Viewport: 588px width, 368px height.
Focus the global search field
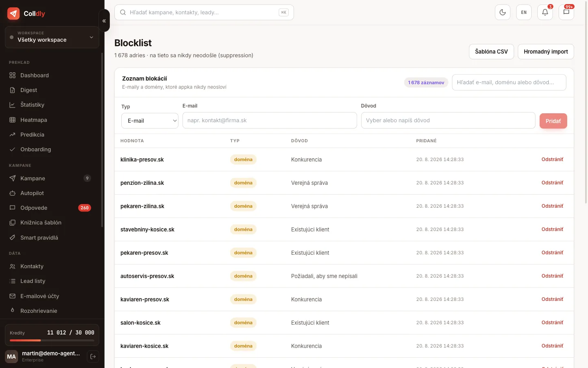[204, 12]
